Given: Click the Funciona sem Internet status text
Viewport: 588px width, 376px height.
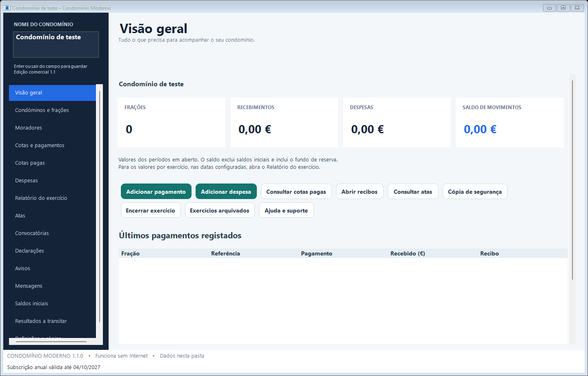Looking at the screenshot, I should [122, 356].
